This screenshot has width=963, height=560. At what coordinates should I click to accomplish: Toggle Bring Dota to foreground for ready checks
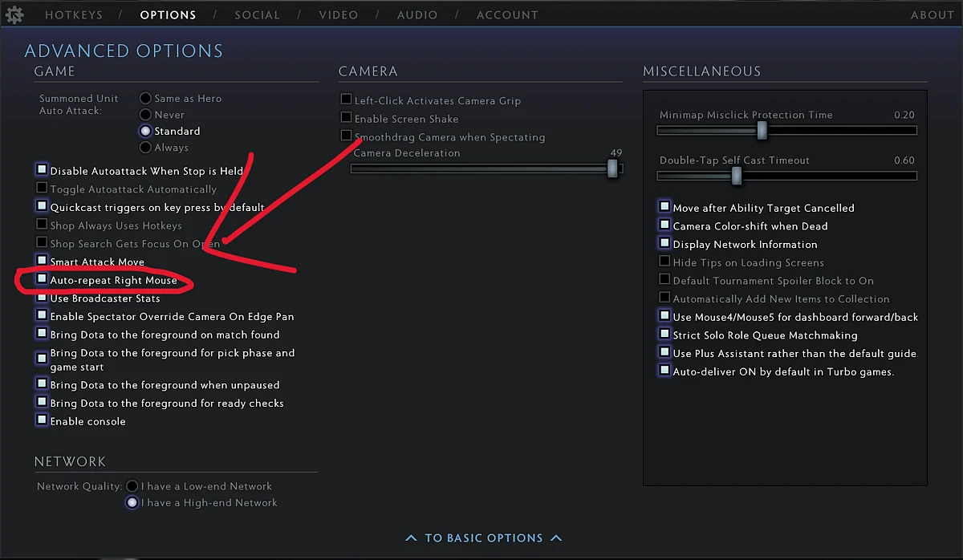point(42,402)
